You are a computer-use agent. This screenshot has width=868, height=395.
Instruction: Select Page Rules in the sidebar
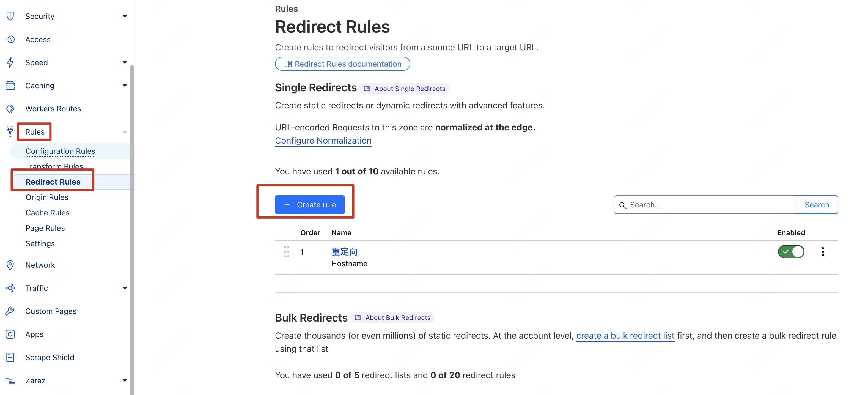tap(45, 228)
